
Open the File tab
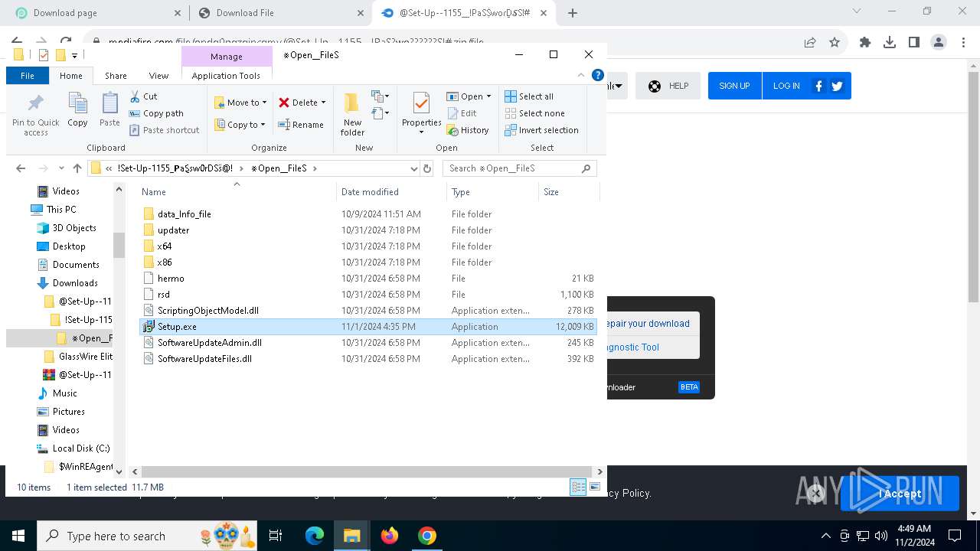(28, 76)
